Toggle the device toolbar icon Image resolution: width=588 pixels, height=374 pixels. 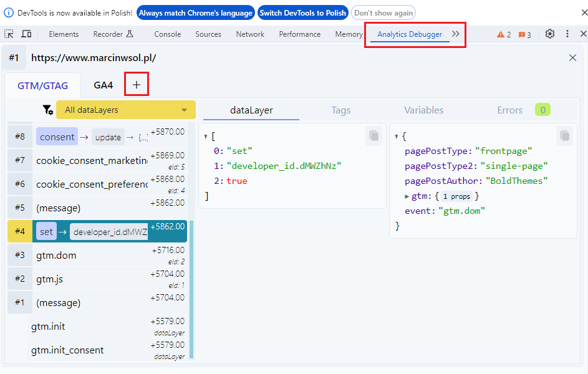click(26, 34)
